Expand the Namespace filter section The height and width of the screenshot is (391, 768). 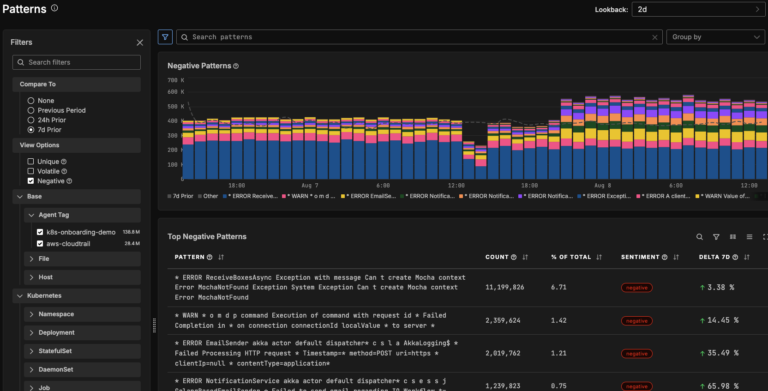(82, 314)
